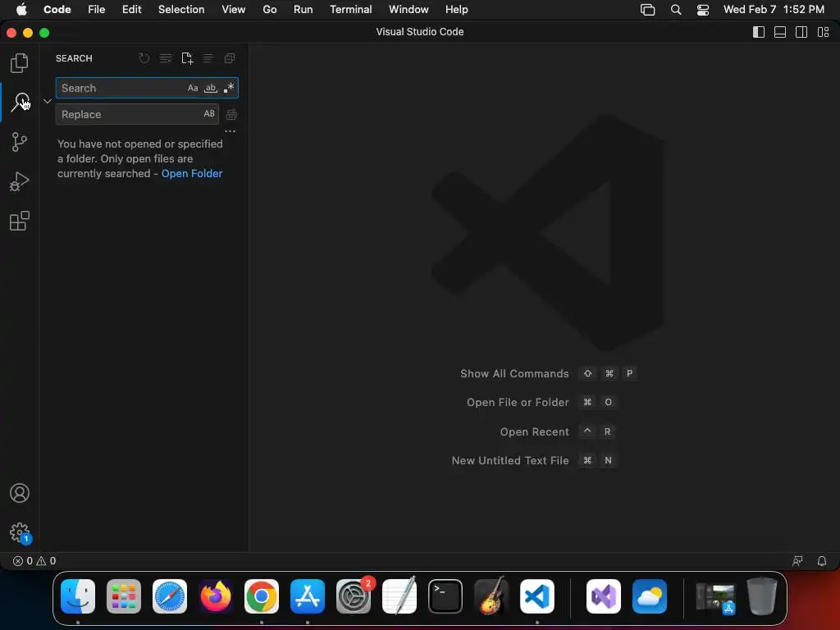Toggle Match Whole Word in search box
Image resolution: width=840 pixels, height=630 pixels.
tap(211, 88)
